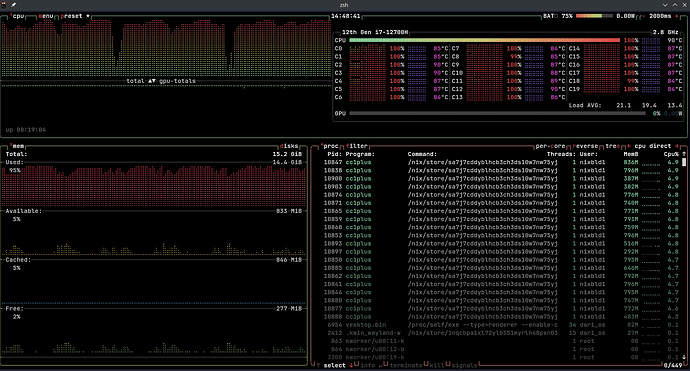Image resolution: width=690 pixels, height=371 pixels.
Task: Click right arrow after cpu direct sorting
Action: click(677, 146)
